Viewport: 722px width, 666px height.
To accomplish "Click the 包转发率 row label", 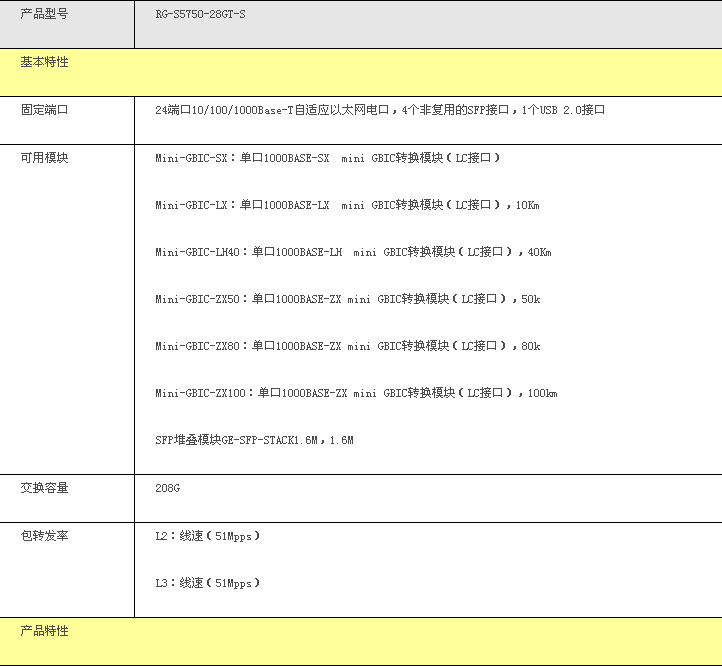I will 44,535.
